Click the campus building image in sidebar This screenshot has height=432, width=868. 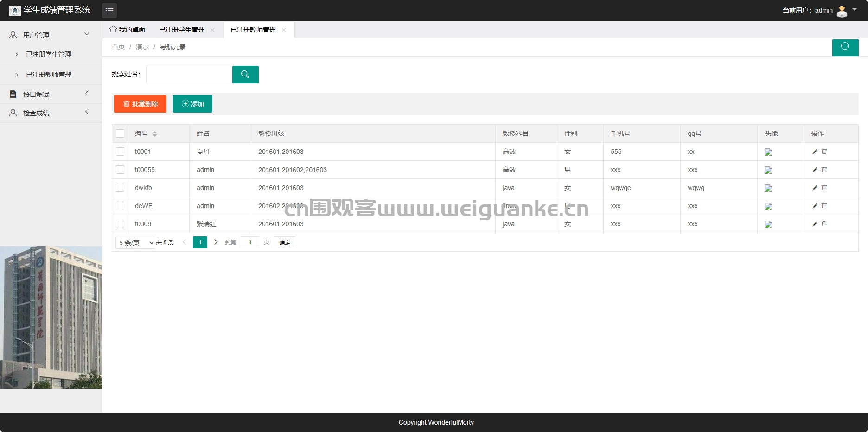coord(51,318)
